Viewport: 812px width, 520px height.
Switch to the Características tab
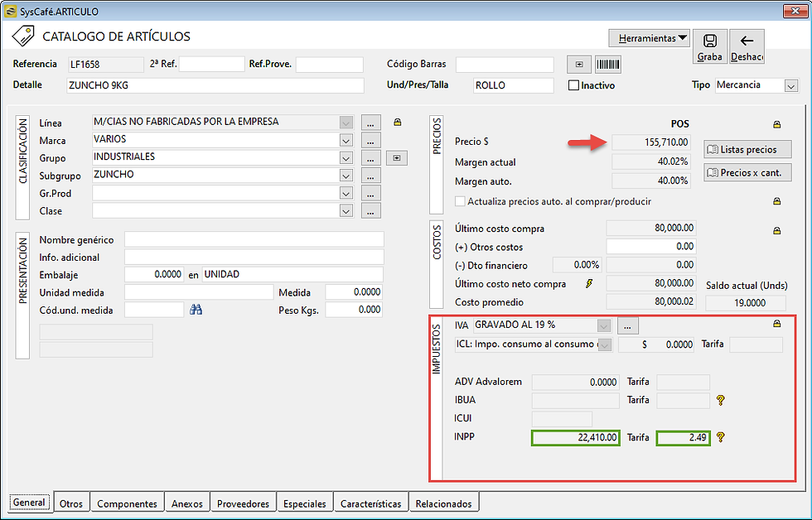pyautogui.click(x=371, y=503)
